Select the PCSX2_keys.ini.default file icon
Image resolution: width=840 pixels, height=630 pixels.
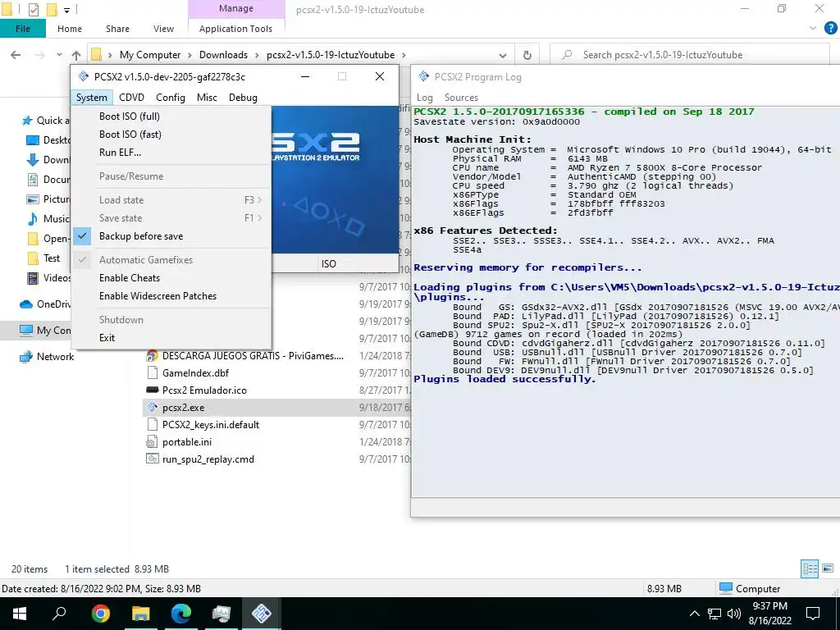[153, 425]
